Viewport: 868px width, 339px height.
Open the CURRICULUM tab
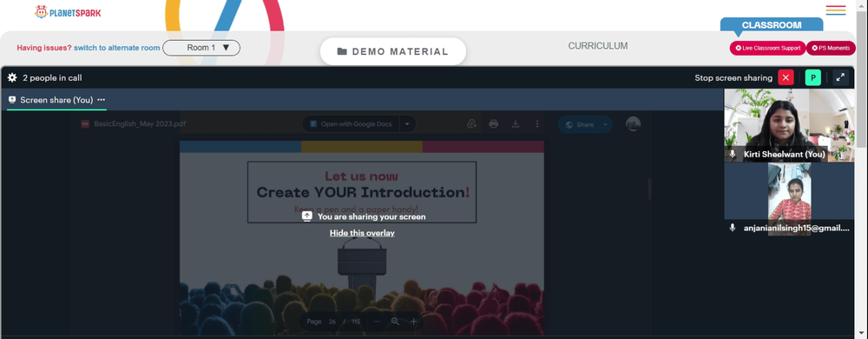click(x=598, y=46)
